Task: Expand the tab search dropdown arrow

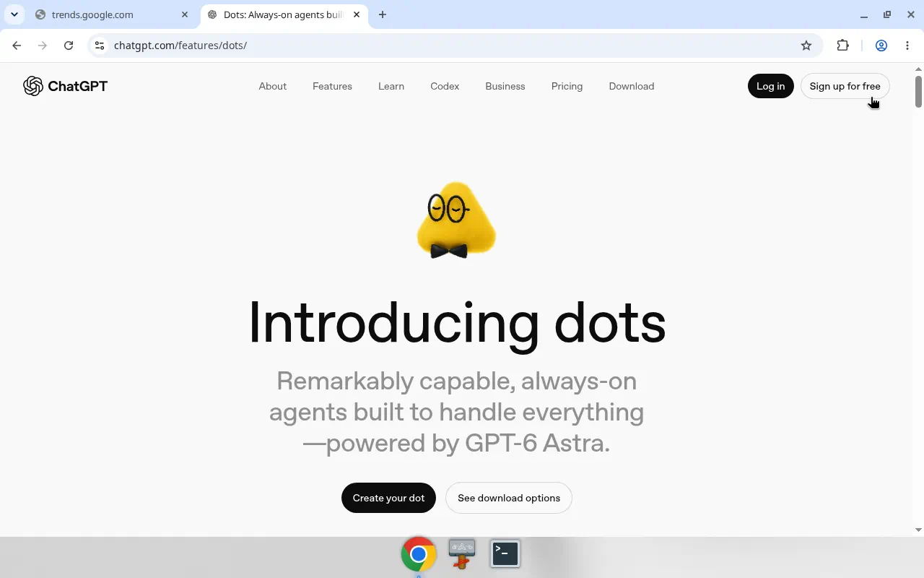Action: tap(14, 14)
